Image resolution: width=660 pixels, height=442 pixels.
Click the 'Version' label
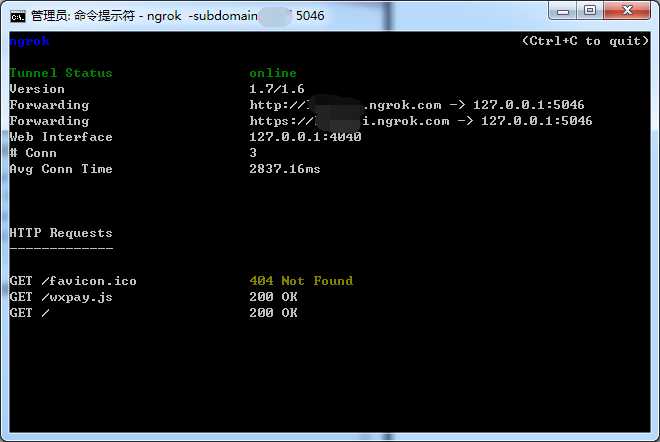tap(37, 89)
